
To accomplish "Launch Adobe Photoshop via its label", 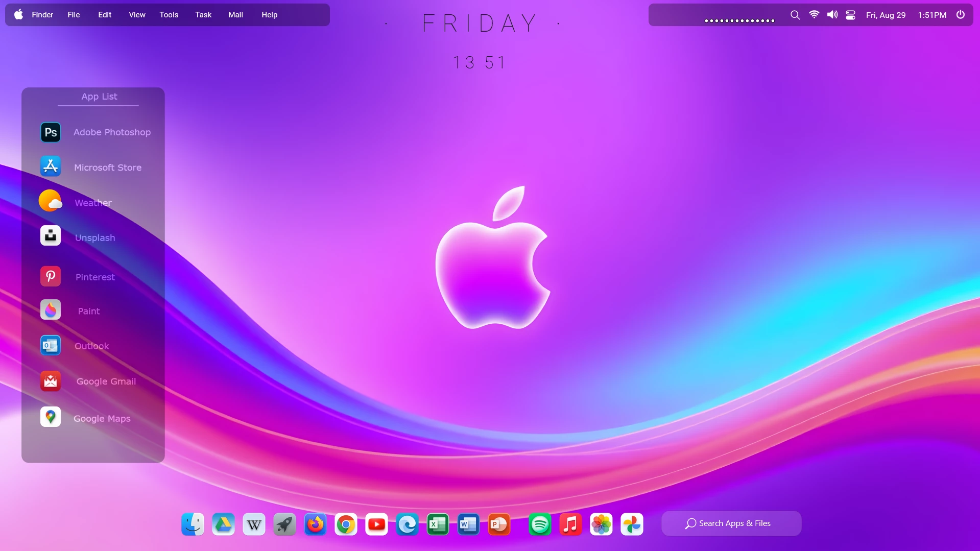I will click(x=112, y=132).
